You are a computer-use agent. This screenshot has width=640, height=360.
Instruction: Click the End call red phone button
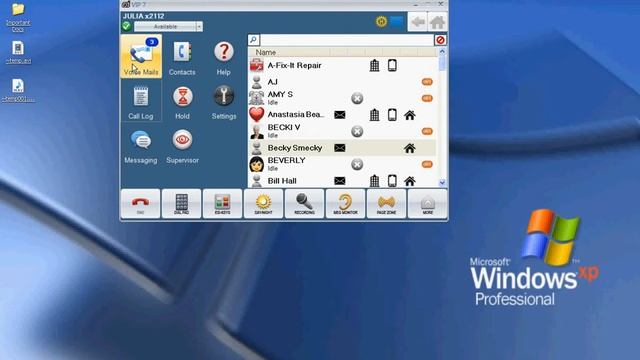point(140,204)
